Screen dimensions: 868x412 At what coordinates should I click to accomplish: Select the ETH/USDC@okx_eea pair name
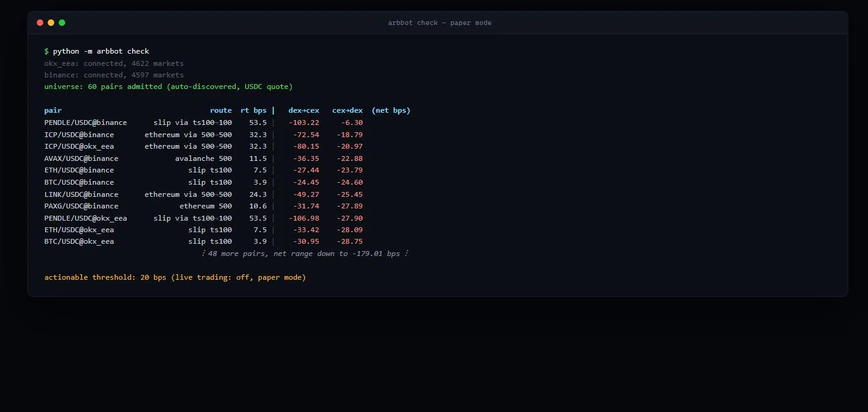coord(79,230)
